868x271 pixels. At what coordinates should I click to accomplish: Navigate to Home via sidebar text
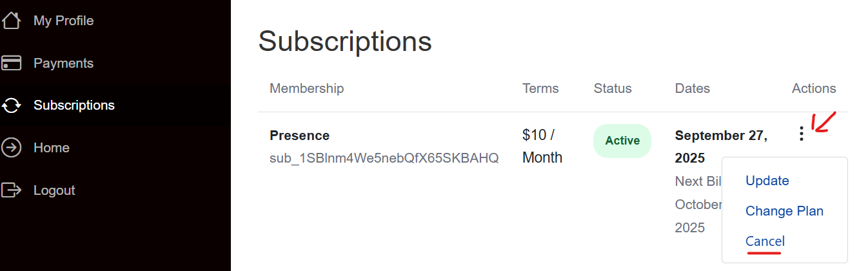click(52, 148)
